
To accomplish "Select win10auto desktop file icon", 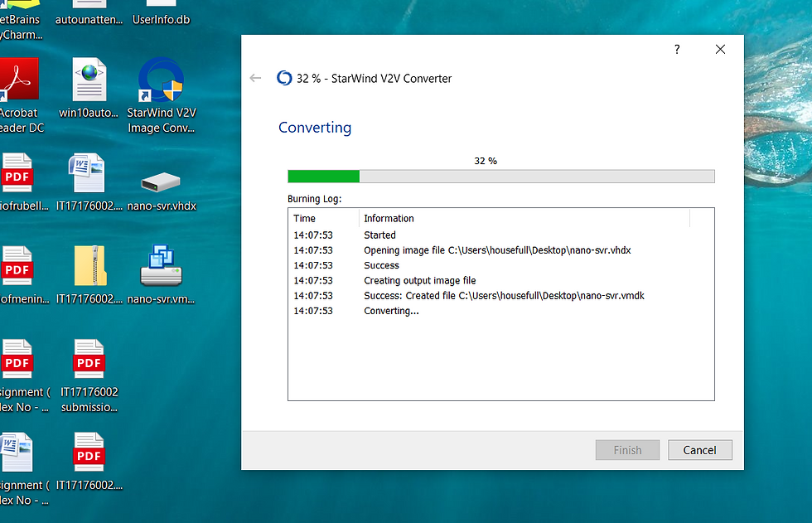I will click(89, 88).
